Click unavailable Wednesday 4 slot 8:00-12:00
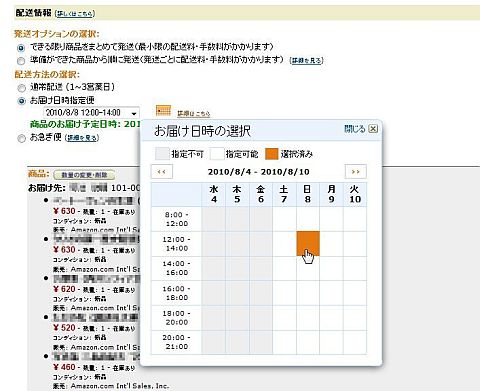The width and height of the screenshot is (480, 391). coord(214,219)
